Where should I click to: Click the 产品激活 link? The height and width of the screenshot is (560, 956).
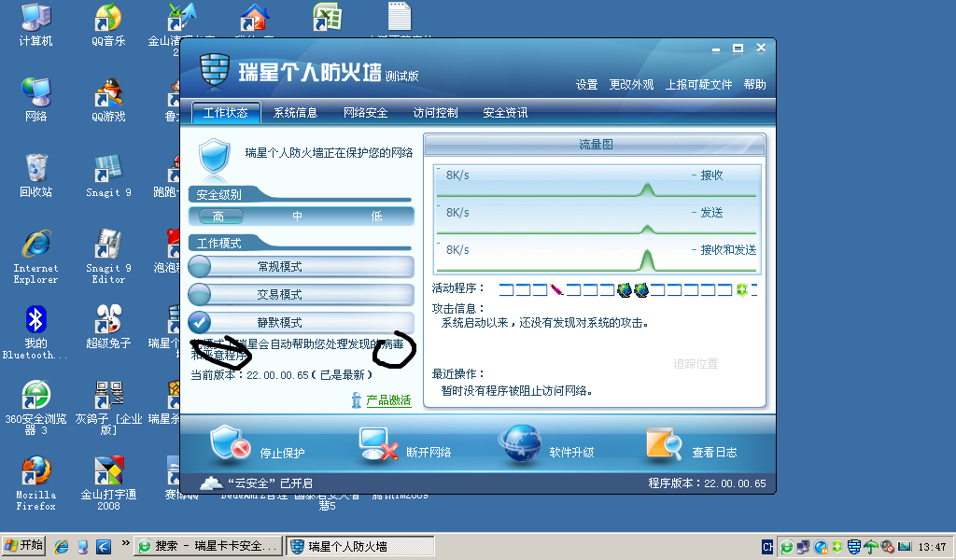tap(389, 400)
